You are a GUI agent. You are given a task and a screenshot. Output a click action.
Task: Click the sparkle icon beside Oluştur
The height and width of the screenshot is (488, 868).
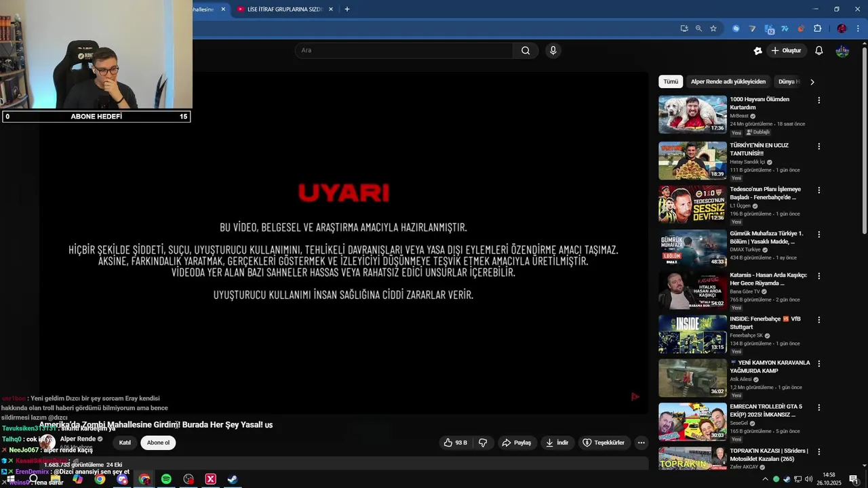point(757,51)
